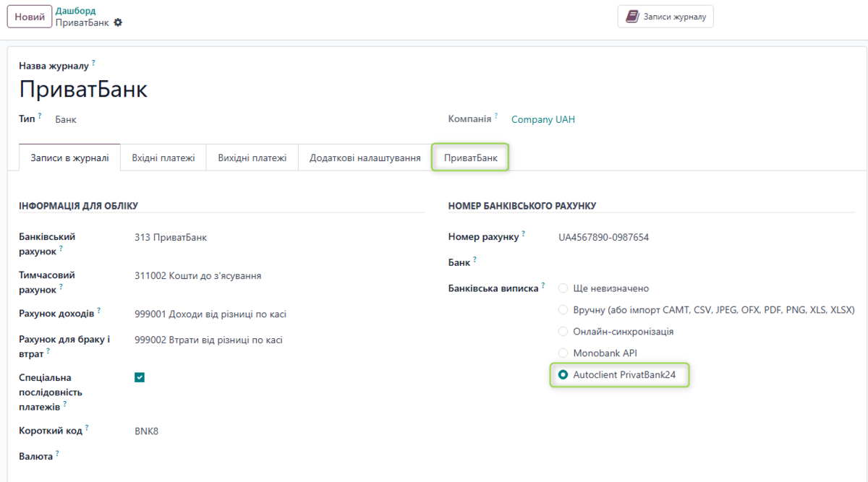Open the empty Валюта field
Image resolution: width=868 pixels, height=482 pixels.
tap(279, 457)
